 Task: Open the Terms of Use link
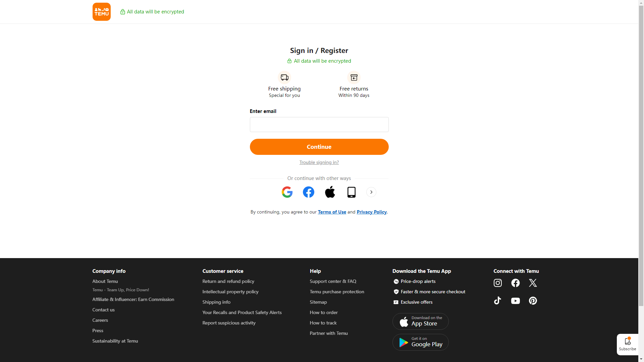click(332, 212)
